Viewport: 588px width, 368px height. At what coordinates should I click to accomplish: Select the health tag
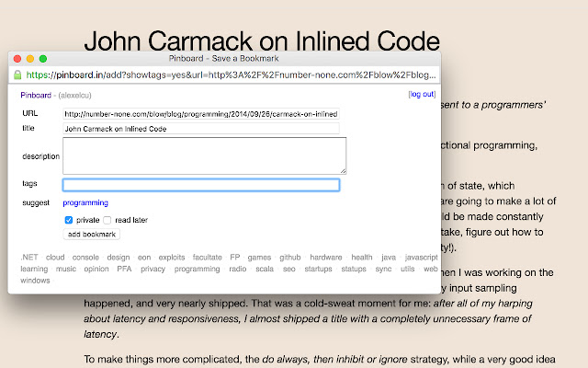click(x=362, y=258)
